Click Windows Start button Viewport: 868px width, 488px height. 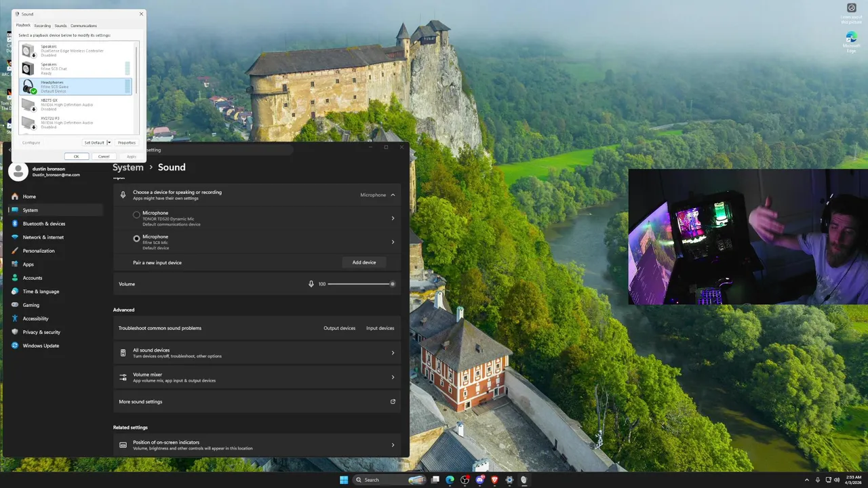(x=344, y=480)
